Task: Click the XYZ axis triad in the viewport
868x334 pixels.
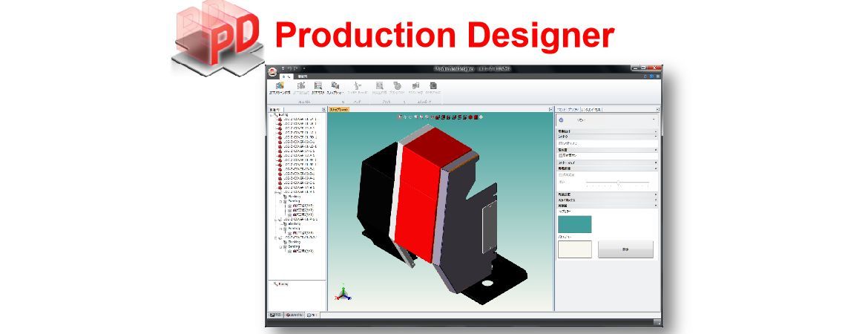Action: pyautogui.click(x=343, y=292)
